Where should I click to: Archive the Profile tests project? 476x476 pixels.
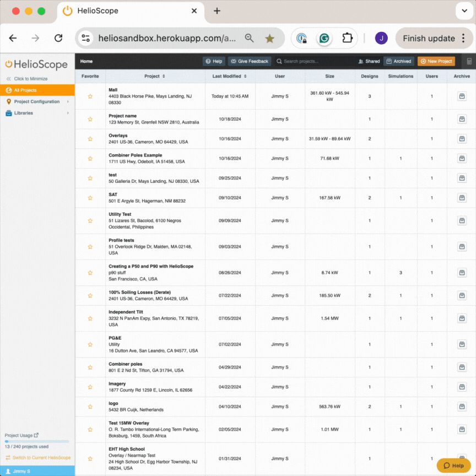point(462,247)
